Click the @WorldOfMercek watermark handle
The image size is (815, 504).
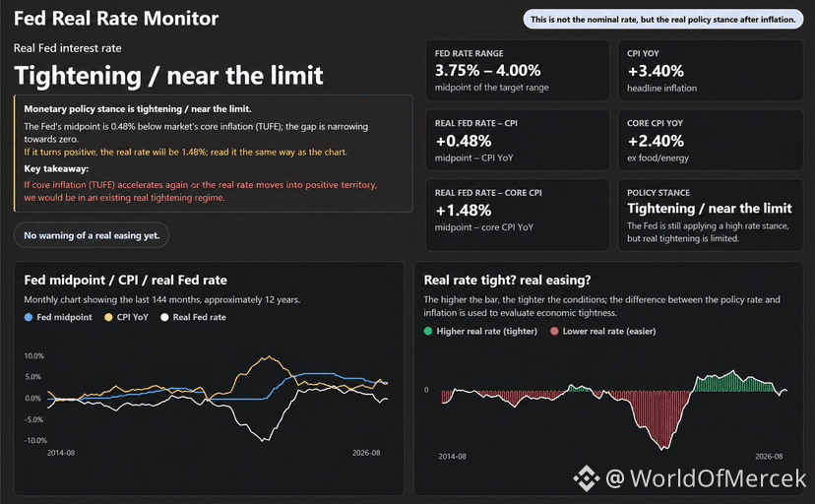pyautogui.click(x=706, y=478)
